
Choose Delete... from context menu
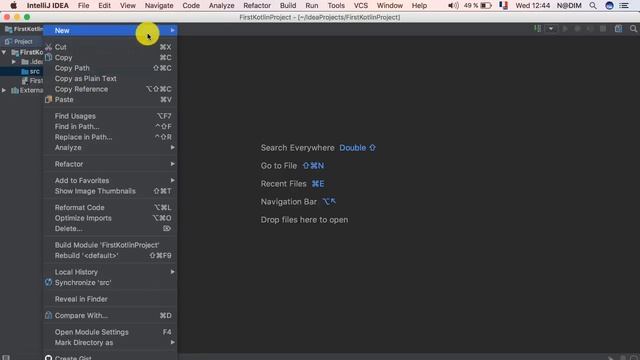click(x=110, y=229)
